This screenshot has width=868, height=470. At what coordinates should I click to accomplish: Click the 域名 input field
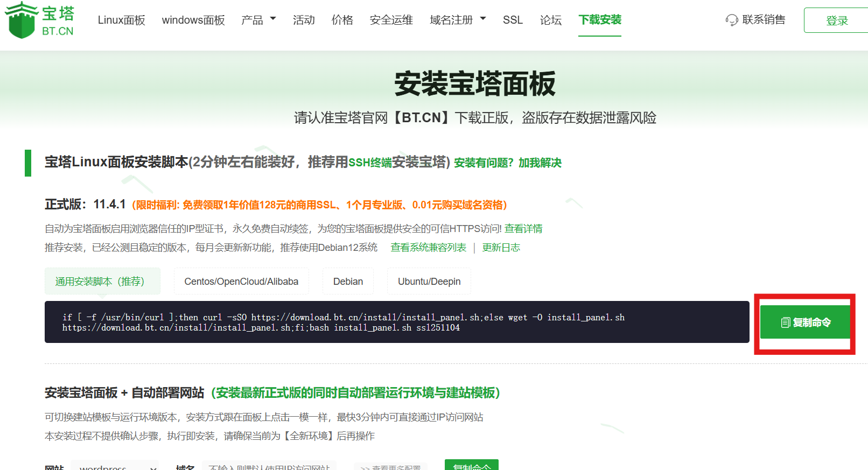[x=269, y=466]
